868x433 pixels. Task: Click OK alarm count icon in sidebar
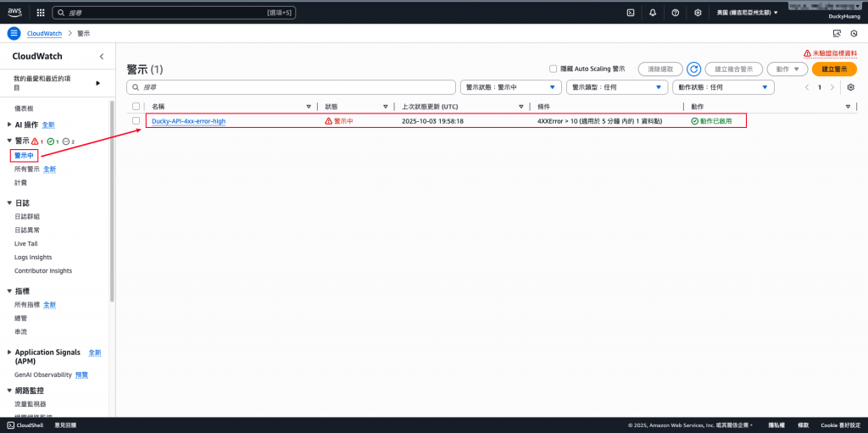(50, 142)
